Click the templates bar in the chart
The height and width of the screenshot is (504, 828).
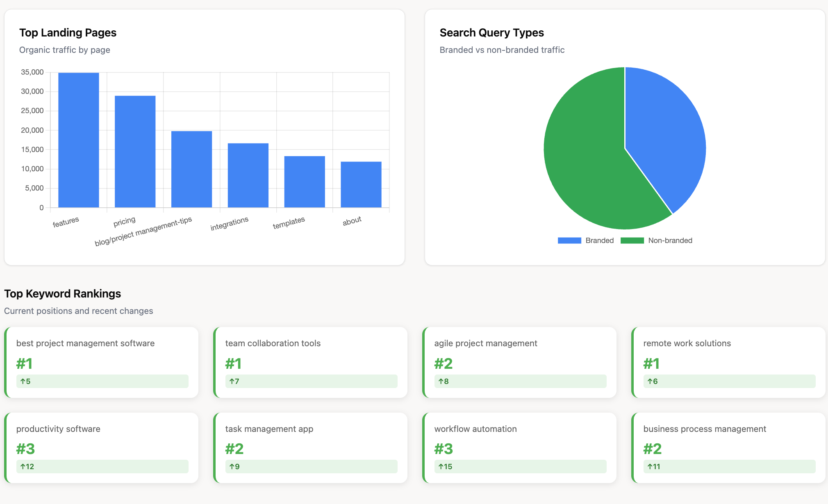304,182
